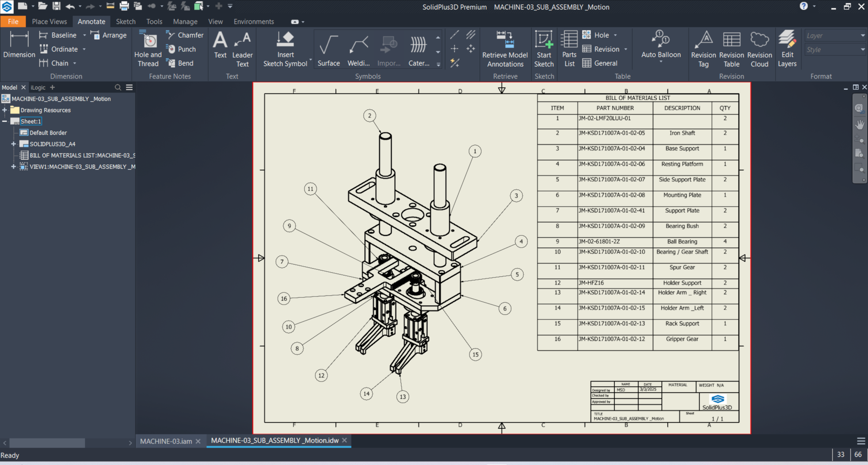Open a file using the folder icon
This screenshot has width=868, height=465.
42,6
